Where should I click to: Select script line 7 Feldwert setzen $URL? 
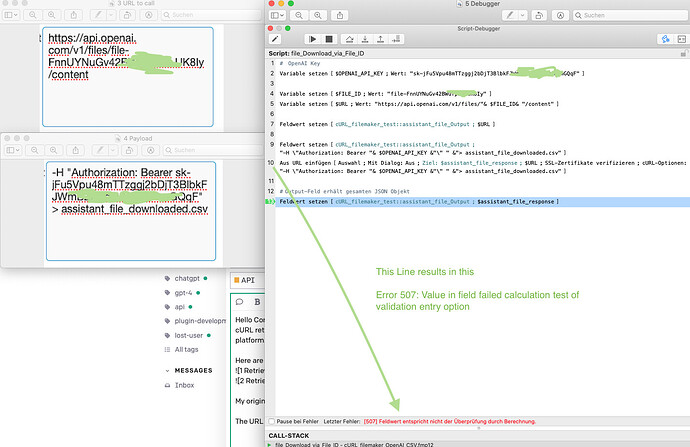[387, 124]
